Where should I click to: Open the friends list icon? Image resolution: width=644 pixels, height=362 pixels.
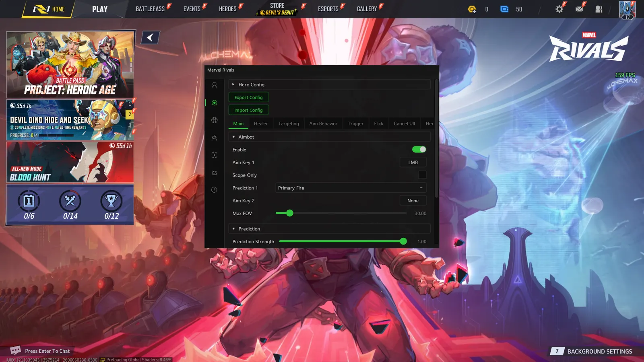tap(599, 9)
